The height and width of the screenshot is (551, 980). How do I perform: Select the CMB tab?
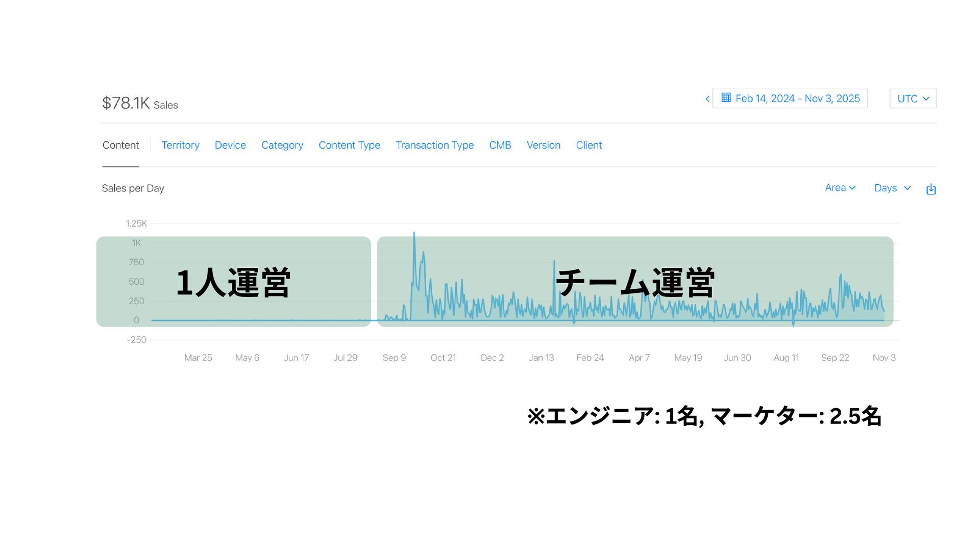click(500, 145)
